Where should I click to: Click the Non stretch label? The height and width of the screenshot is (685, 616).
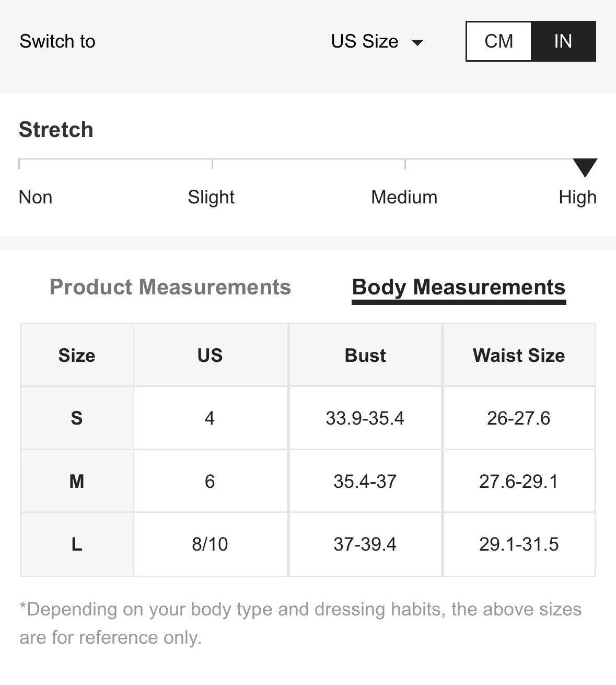tap(36, 197)
